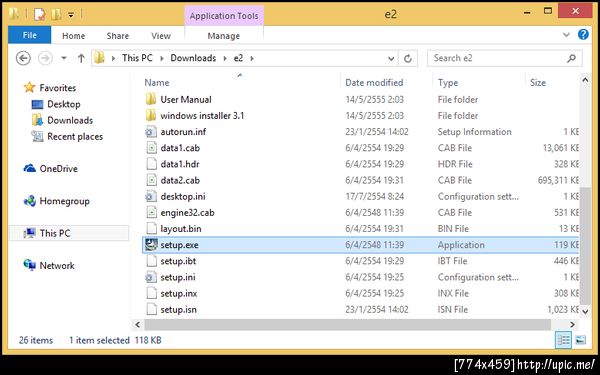Select the autorun.inf file icon
This screenshot has width=600, height=375.
tap(151, 132)
